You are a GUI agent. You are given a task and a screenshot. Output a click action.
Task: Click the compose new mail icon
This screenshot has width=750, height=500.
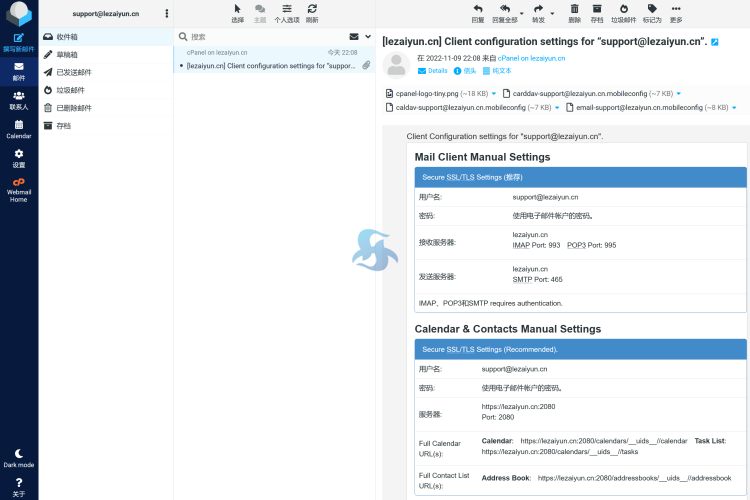tap(19, 41)
